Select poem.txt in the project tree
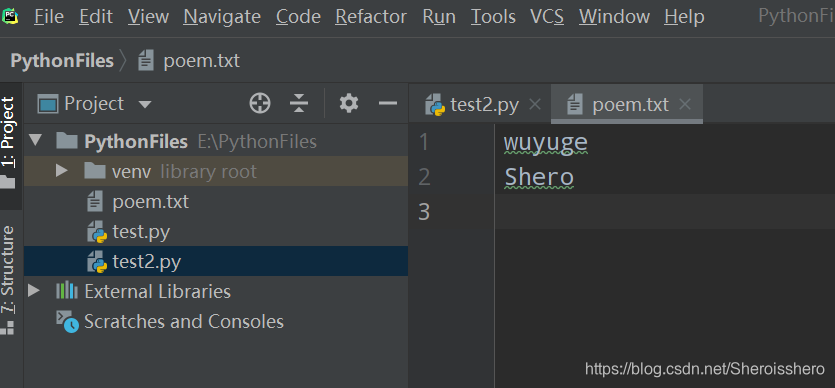This screenshot has width=835, height=388. click(216, 202)
